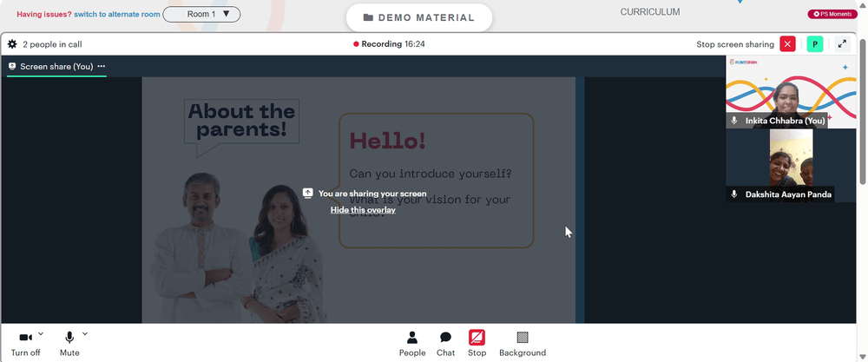
Task: Stop screen share in bottom toolbar
Action: 477,344
